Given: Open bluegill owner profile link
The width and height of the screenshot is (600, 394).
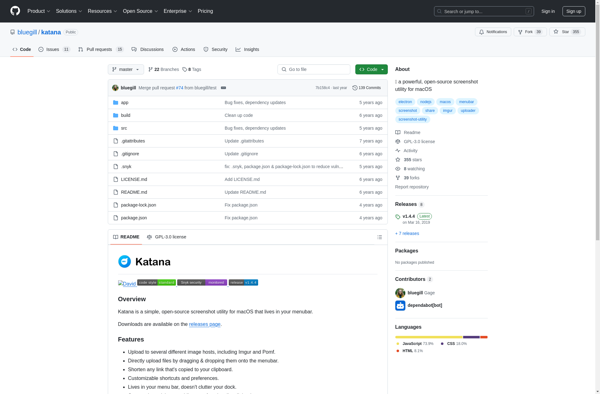Looking at the screenshot, I should tap(27, 32).
